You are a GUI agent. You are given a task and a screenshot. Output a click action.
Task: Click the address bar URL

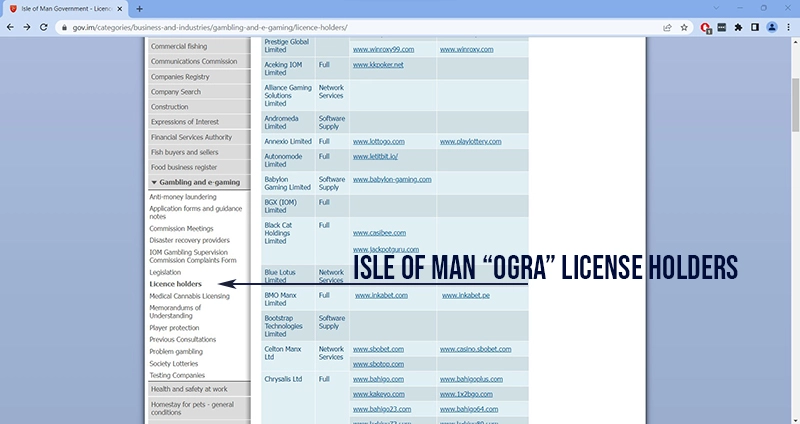pos(210,28)
